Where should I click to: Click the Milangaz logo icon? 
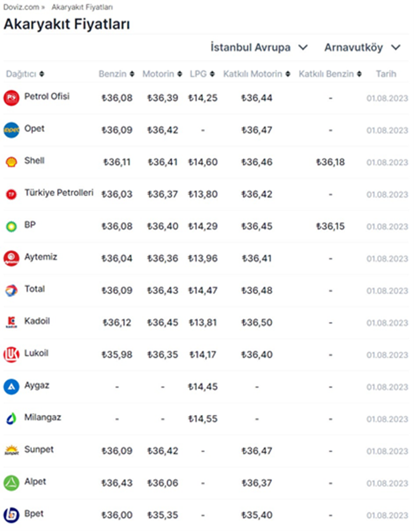pos(11,418)
